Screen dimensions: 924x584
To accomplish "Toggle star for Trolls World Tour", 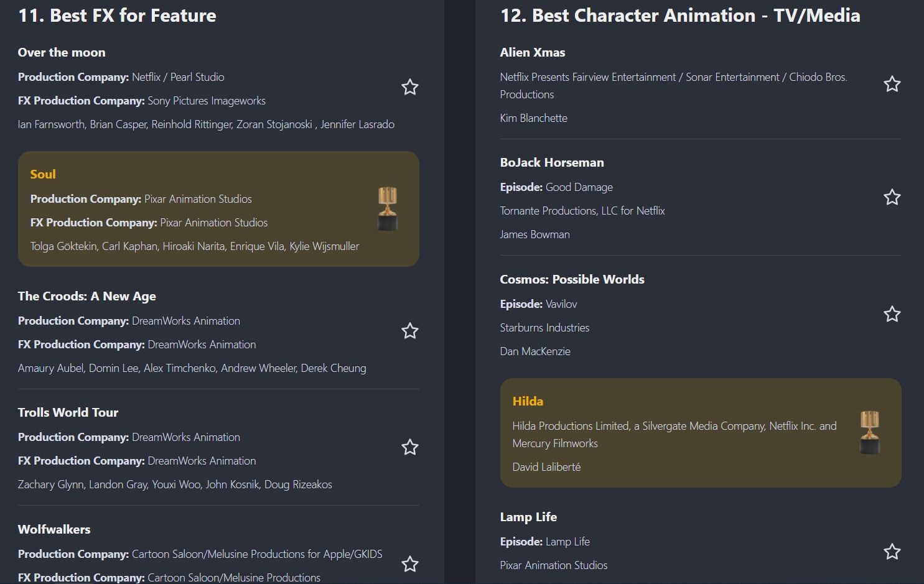I will pos(409,447).
